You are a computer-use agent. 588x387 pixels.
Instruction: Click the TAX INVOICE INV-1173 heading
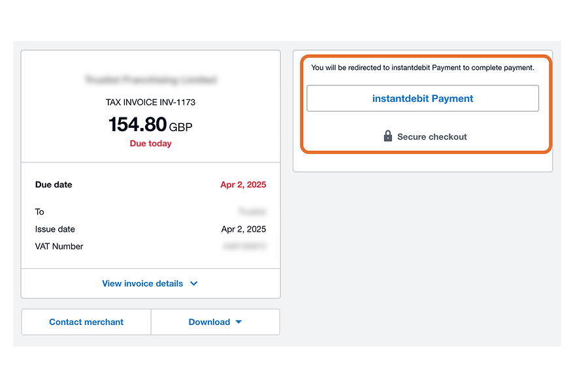click(150, 102)
